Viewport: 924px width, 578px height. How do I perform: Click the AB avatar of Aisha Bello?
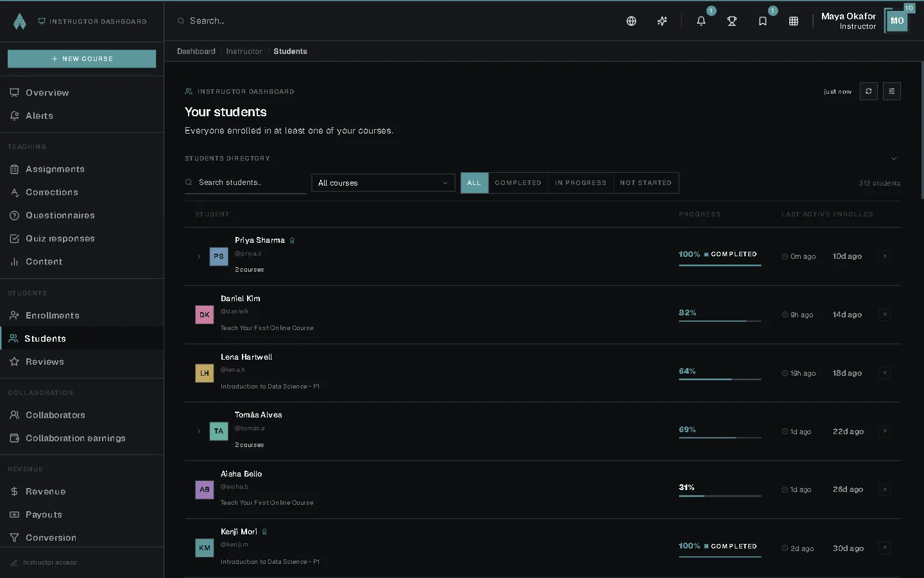[x=205, y=489]
